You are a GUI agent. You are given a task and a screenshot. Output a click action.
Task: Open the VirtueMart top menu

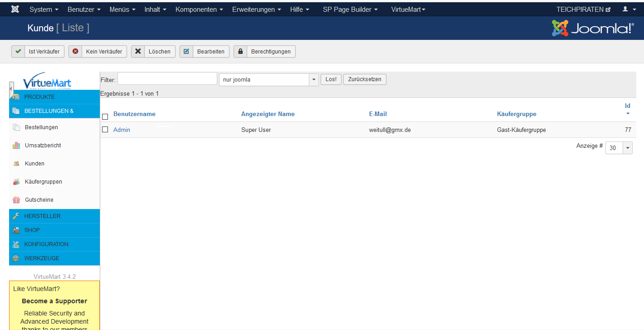(x=408, y=9)
